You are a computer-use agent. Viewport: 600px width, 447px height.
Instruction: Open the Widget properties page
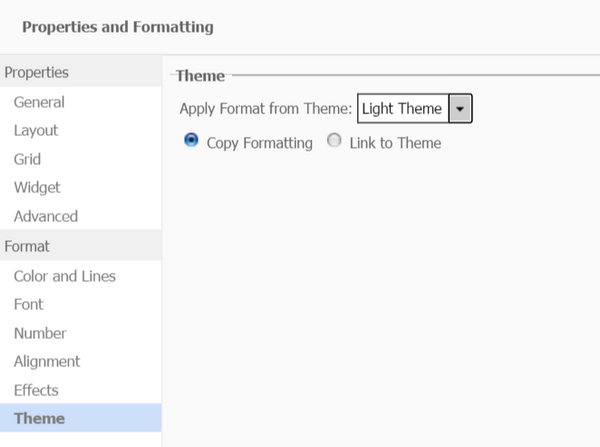click(x=37, y=187)
